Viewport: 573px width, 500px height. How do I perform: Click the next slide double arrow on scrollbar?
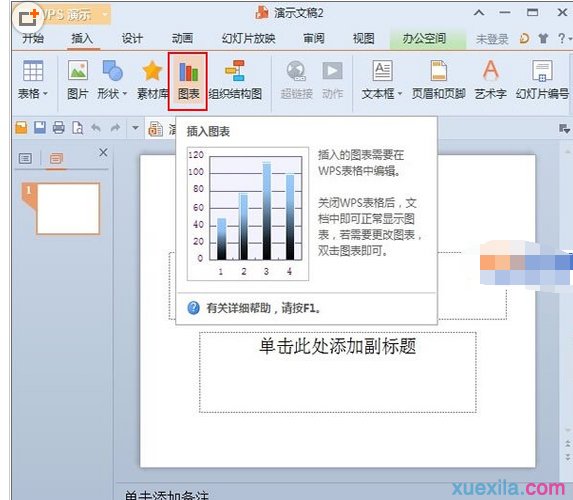click(568, 457)
